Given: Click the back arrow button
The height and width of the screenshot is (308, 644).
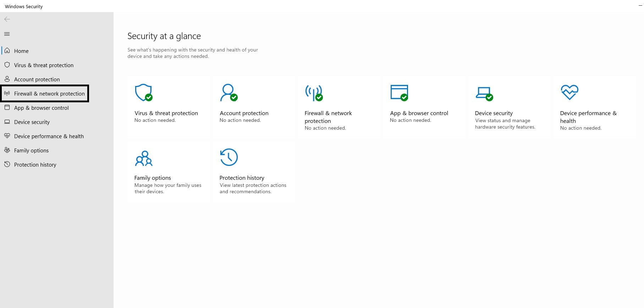Looking at the screenshot, I should coord(7,19).
